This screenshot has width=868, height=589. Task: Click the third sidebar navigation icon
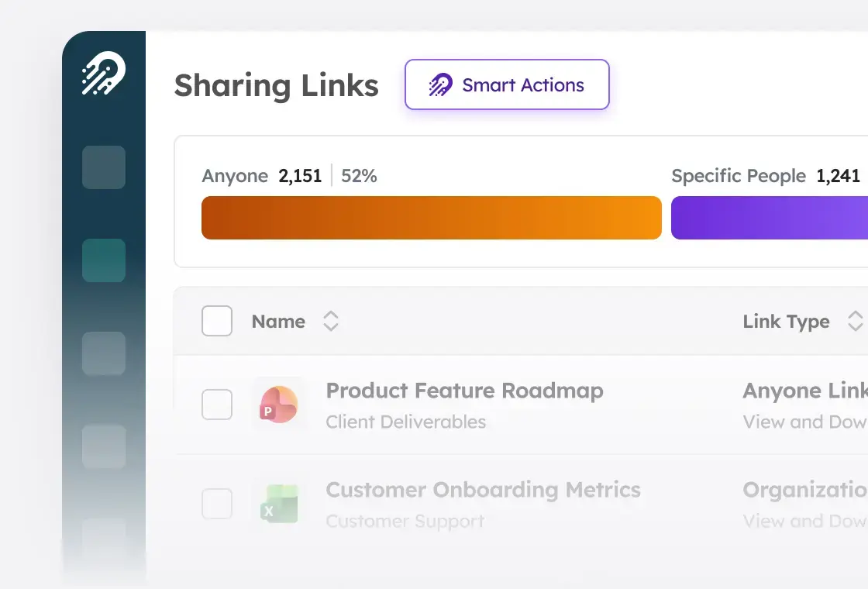pyautogui.click(x=104, y=354)
